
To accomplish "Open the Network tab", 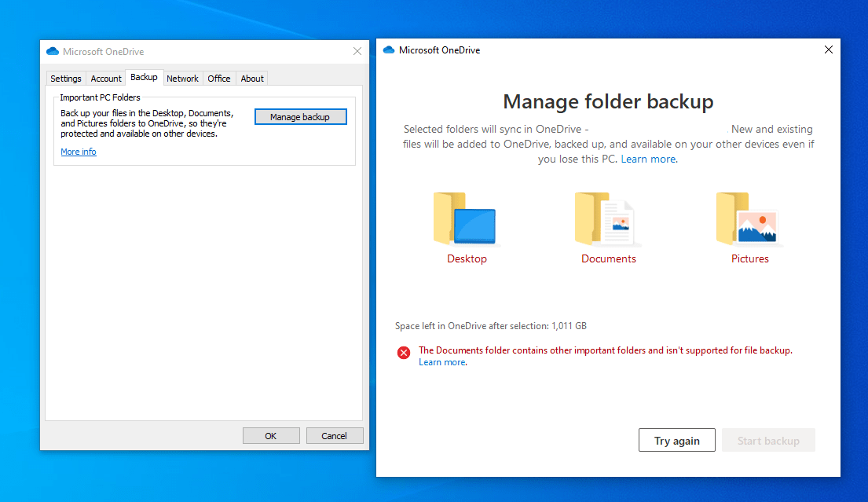I will tap(182, 78).
